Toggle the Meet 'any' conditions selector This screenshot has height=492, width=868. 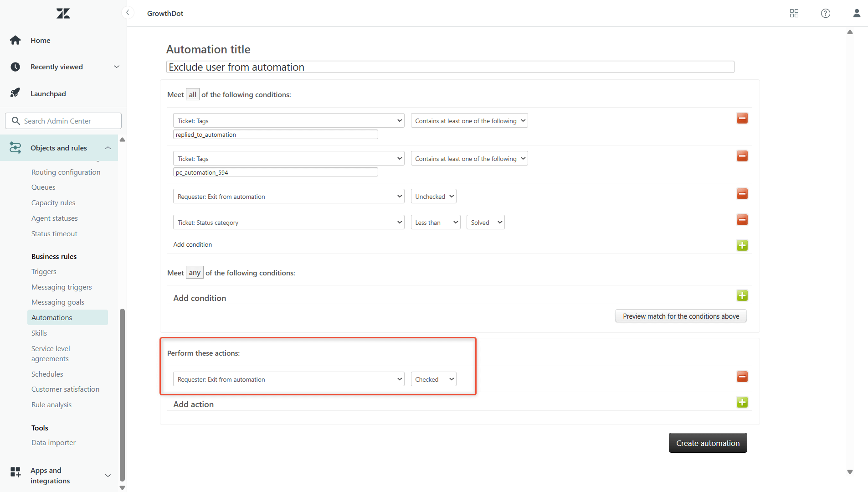click(x=195, y=272)
